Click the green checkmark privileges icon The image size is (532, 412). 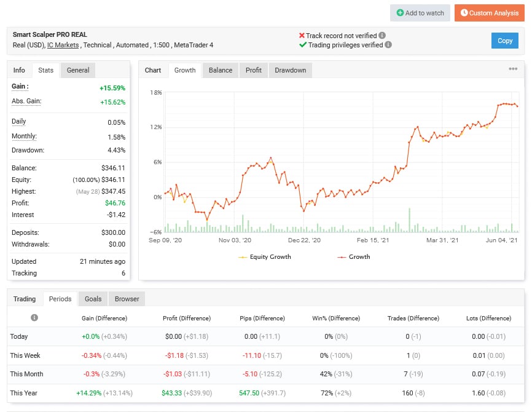[x=303, y=45]
